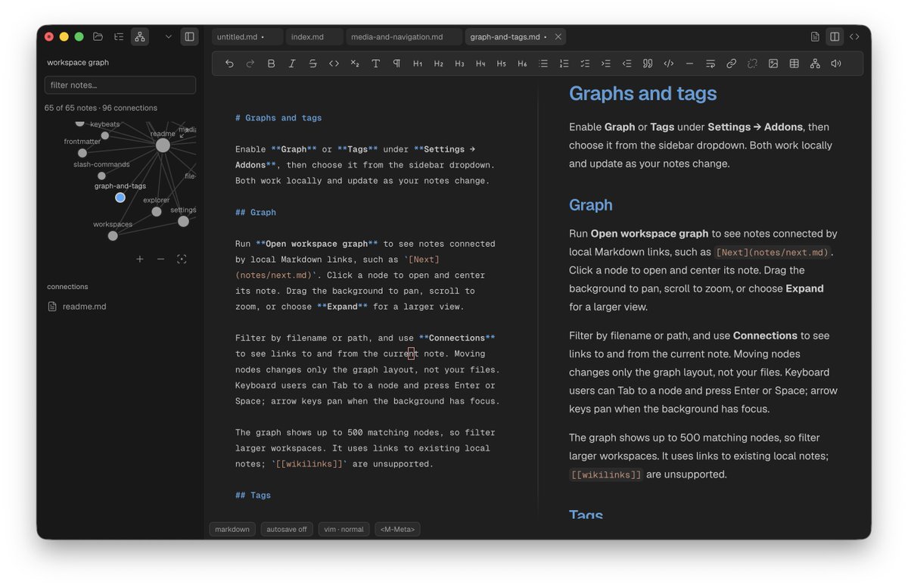
Task: Click the vim · normal mode indicator
Action: [x=344, y=529]
